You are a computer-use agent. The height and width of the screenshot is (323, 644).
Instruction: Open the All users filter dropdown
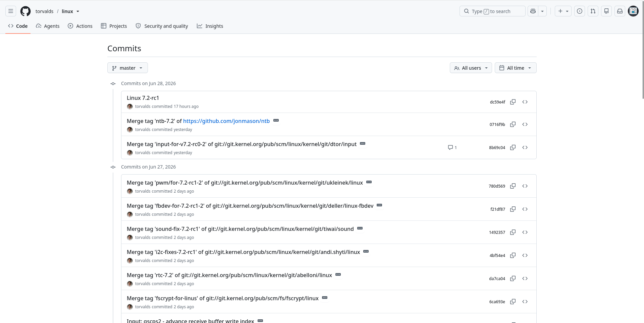(471, 68)
